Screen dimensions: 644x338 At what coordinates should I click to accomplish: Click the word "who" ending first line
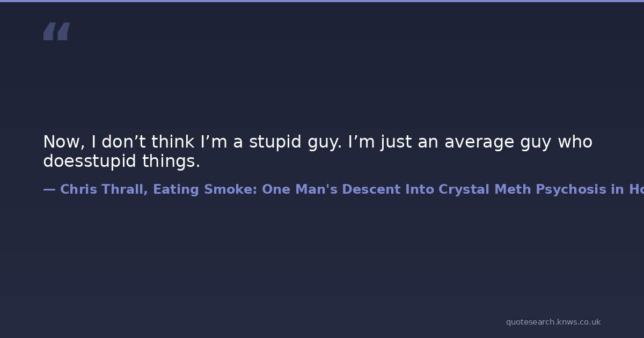[575, 142]
